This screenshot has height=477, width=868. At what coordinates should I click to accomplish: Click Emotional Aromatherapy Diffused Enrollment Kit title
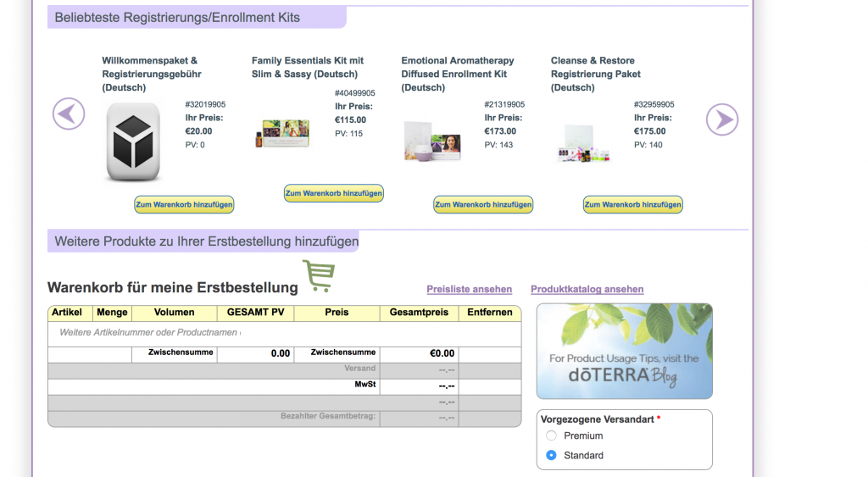[457, 75]
